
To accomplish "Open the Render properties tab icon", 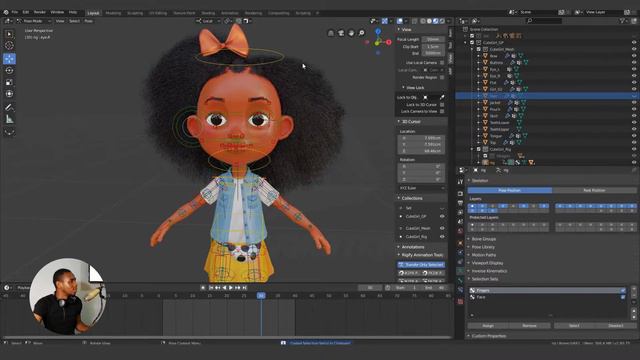I will tap(460, 193).
